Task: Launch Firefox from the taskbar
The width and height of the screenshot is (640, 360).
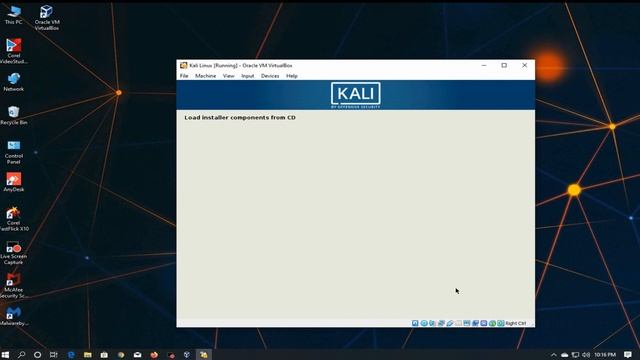Action: click(x=154, y=355)
